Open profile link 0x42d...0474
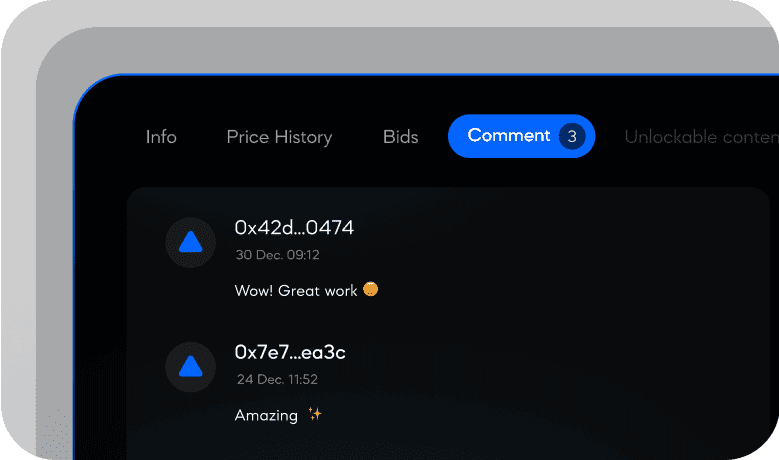Viewport: 779px width, 460px height. pyautogui.click(x=294, y=228)
